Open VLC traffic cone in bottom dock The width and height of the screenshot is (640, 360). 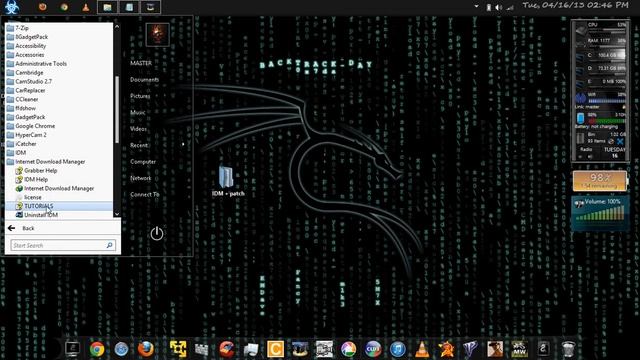tap(422, 349)
